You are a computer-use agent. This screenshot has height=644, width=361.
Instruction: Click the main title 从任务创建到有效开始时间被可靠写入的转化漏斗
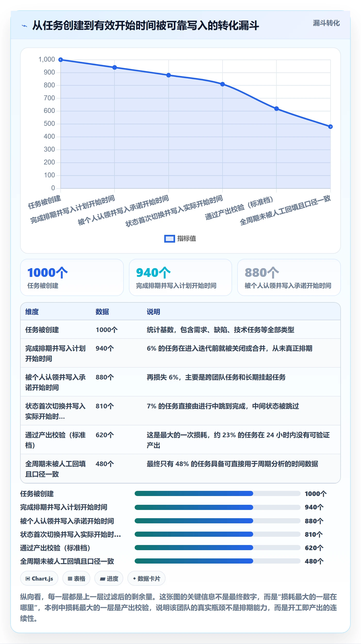(146, 26)
